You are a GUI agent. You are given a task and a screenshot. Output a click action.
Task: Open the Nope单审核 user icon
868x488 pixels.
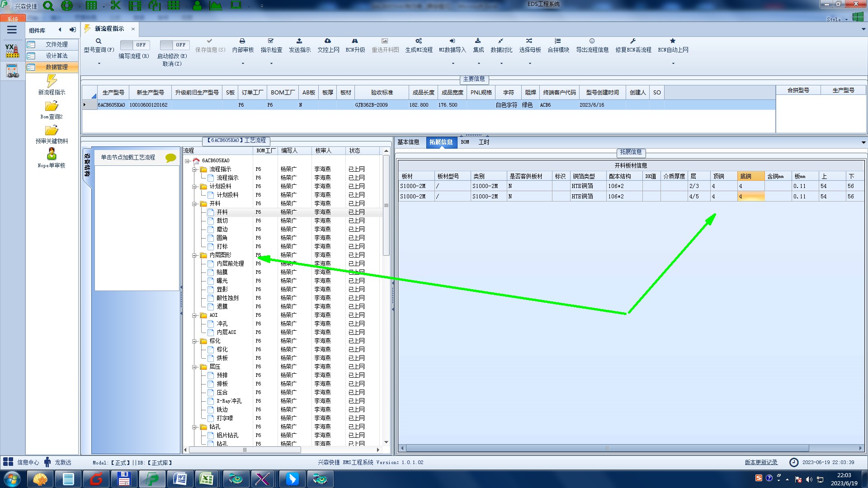52,154
